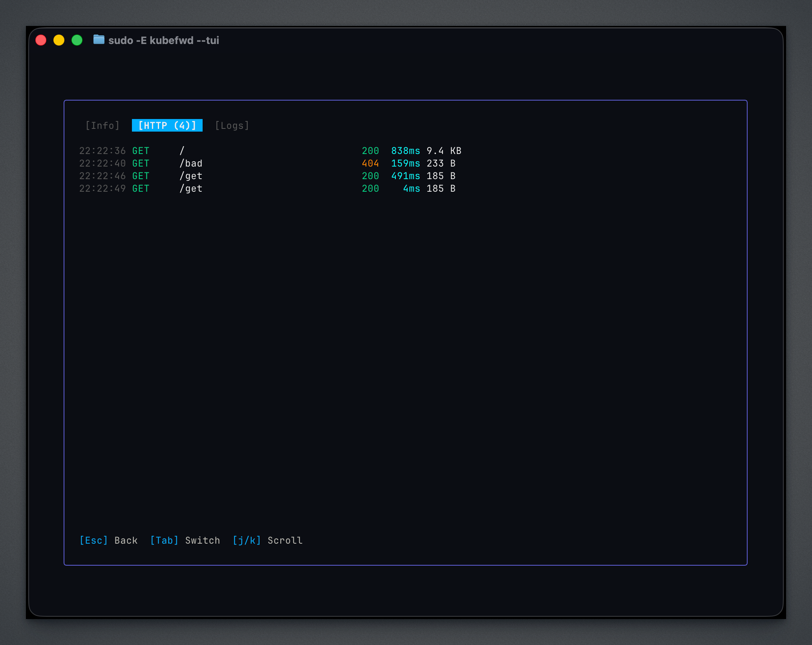The height and width of the screenshot is (645, 812).
Task: Click the timestamp 22:22:36
Action: click(102, 150)
